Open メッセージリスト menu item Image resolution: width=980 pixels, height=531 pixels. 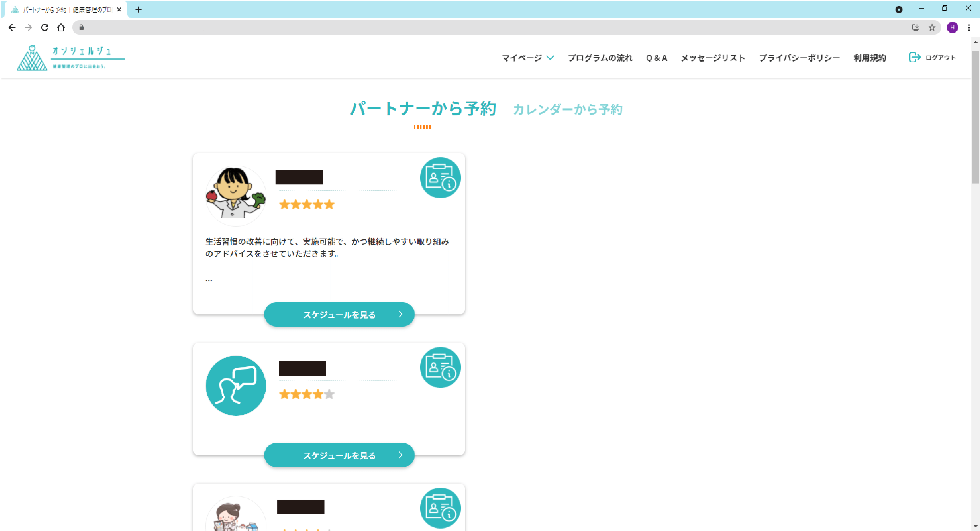click(713, 58)
